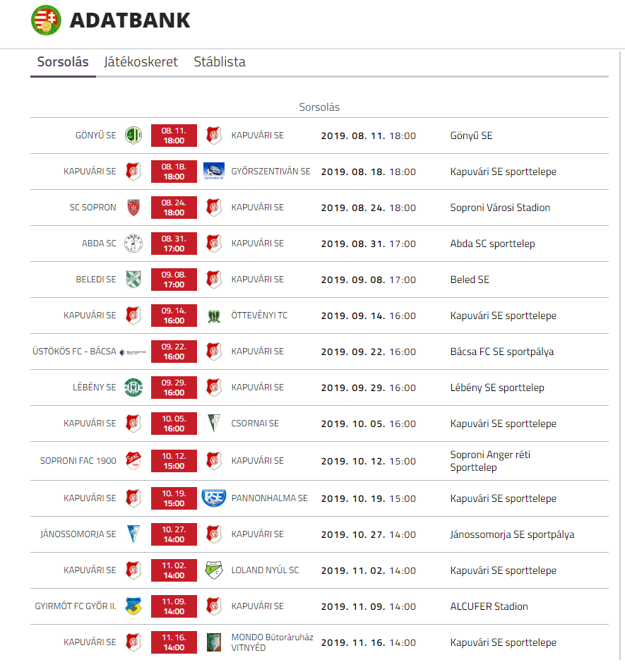Open the 08. 11. 18:00 match button
The width and height of the screenshot is (625, 672).
(x=174, y=136)
